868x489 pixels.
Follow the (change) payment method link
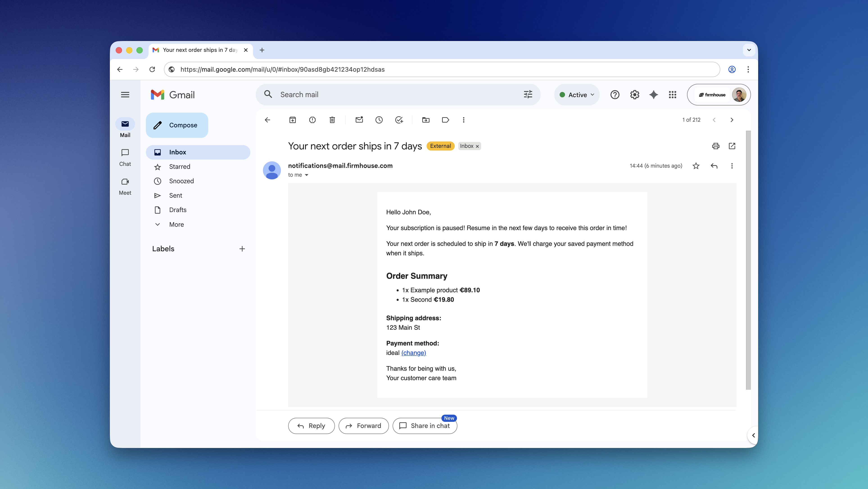point(414,353)
